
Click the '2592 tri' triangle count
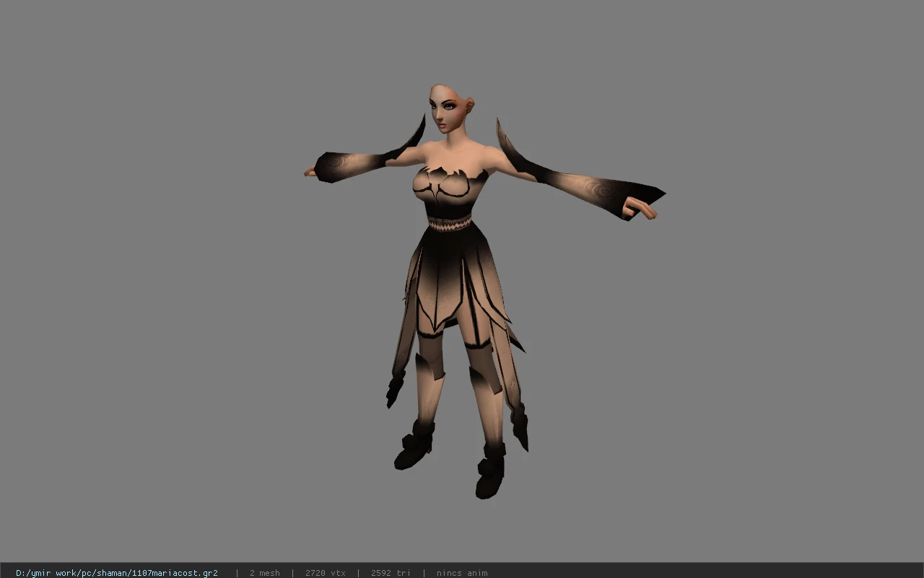(x=391, y=573)
